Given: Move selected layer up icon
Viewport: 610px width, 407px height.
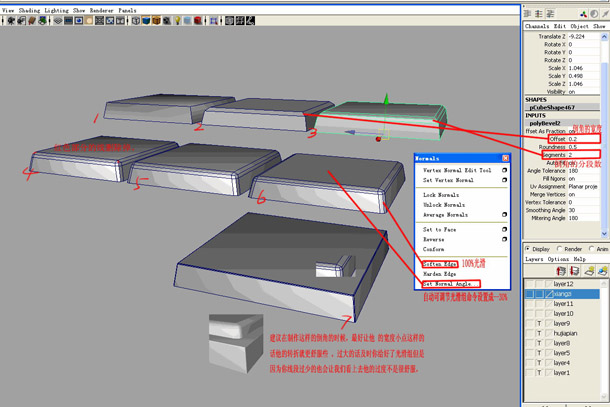Looking at the screenshot, I should click(x=561, y=270).
